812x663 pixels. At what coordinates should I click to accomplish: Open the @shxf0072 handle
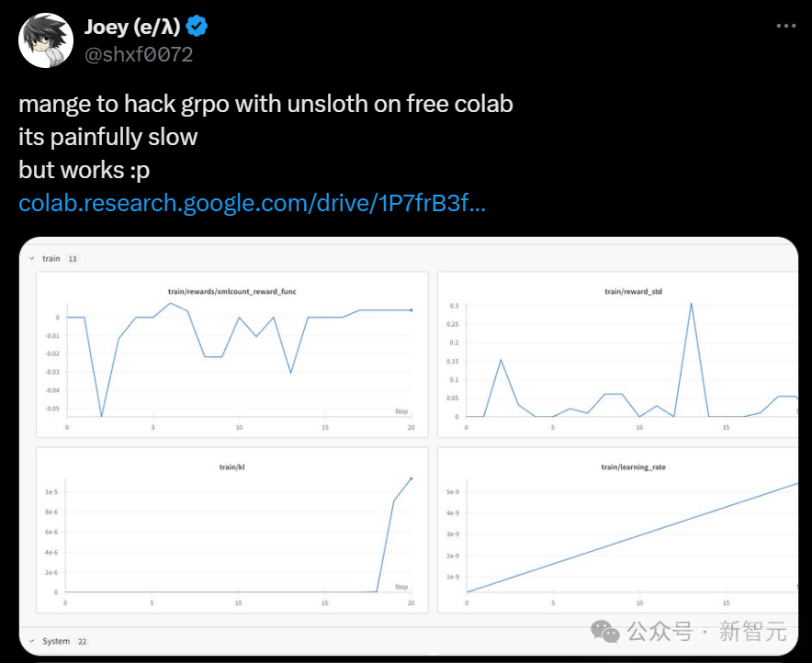(x=139, y=54)
